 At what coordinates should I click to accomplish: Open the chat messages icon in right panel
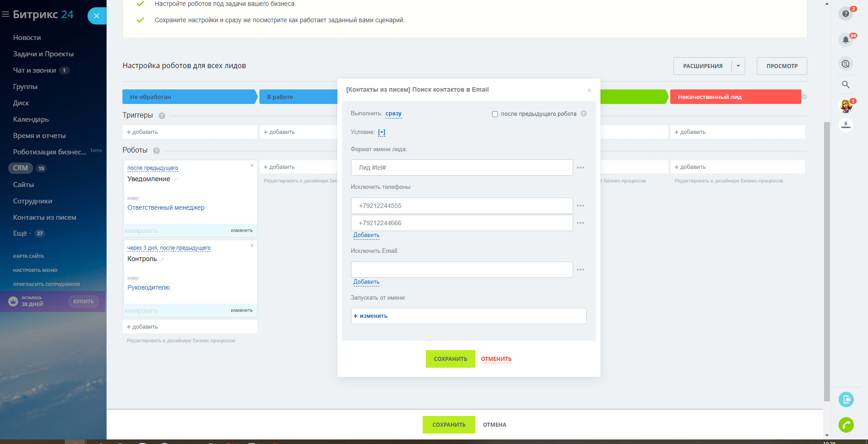(x=846, y=64)
